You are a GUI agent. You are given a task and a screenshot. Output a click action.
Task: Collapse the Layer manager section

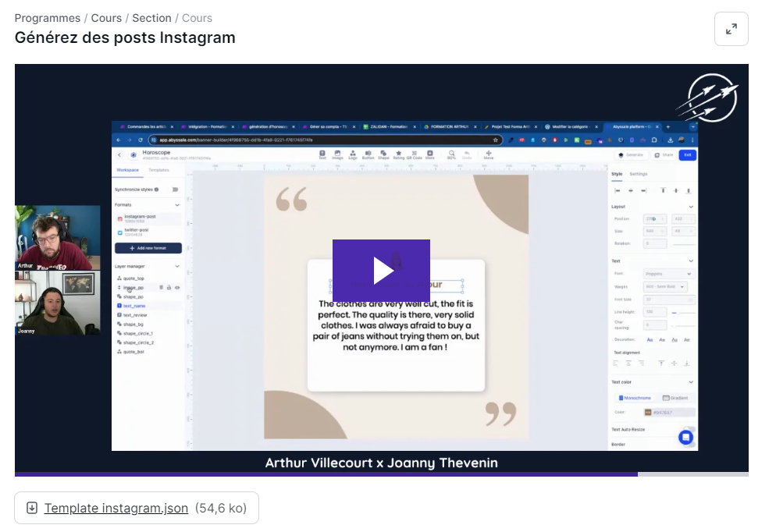(x=177, y=266)
